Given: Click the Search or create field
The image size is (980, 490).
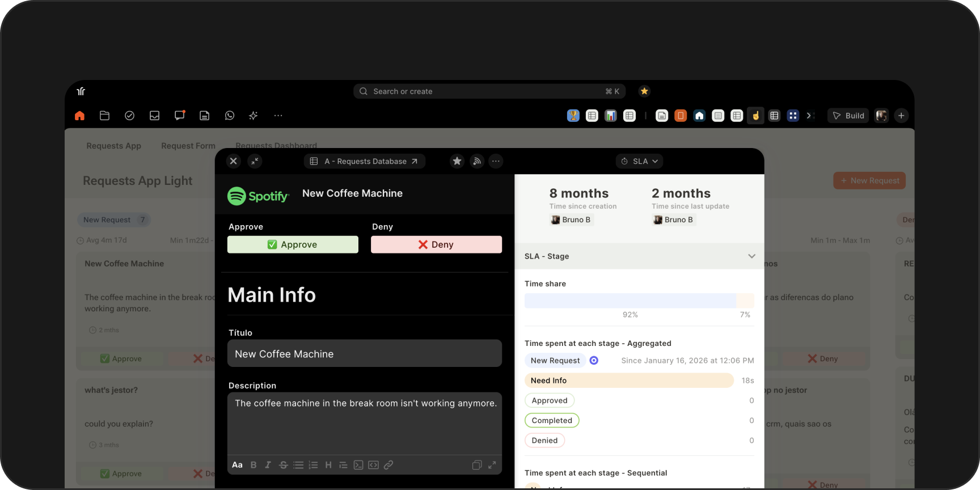Looking at the screenshot, I should click(489, 91).
